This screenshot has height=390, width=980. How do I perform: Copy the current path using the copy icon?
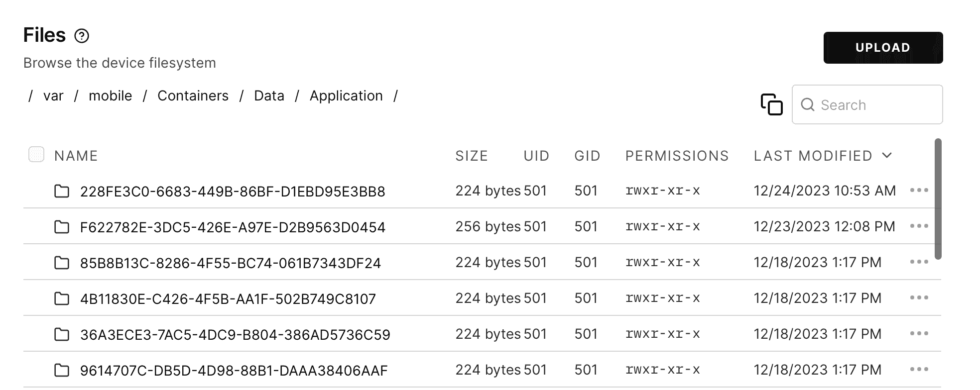pos(771,104)
